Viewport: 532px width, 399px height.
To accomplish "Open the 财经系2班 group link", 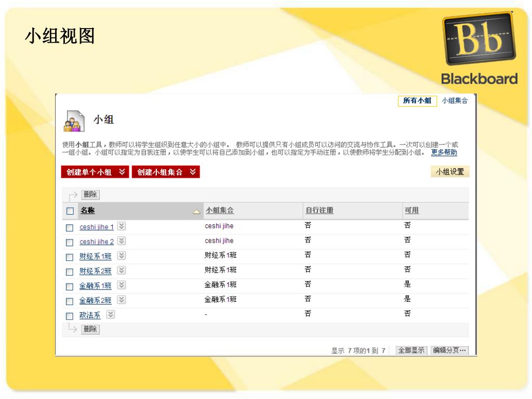I will tap(96, 271).
